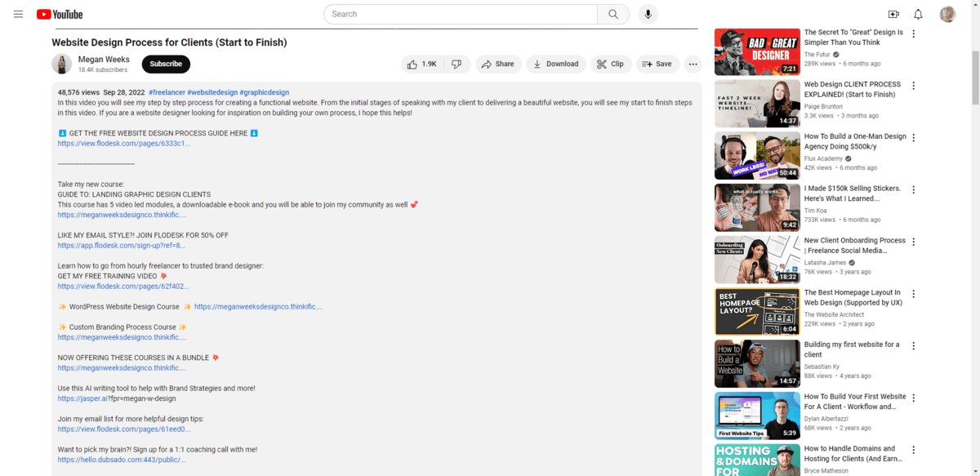Open the hamburger guide menu
This screenshot has height=476, width=980.
[18, 14]
